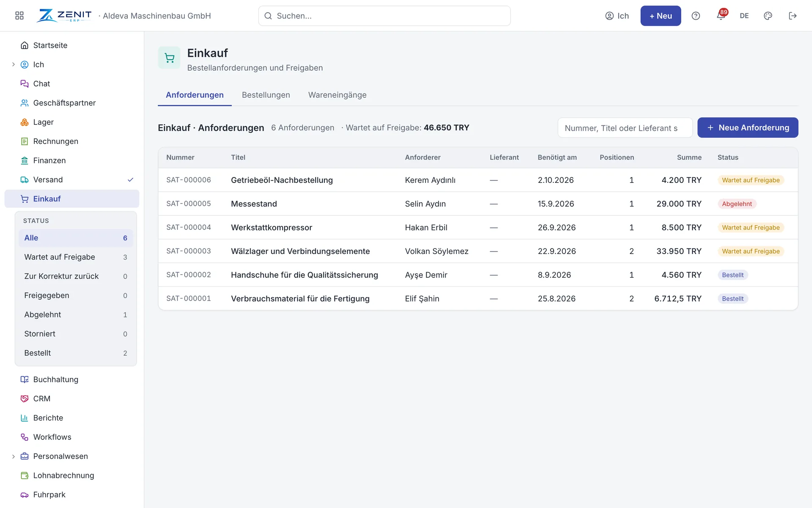This screenshot has height=508, width=812.
Task: Switch to the Bestellungen tab
Action: 266,95
